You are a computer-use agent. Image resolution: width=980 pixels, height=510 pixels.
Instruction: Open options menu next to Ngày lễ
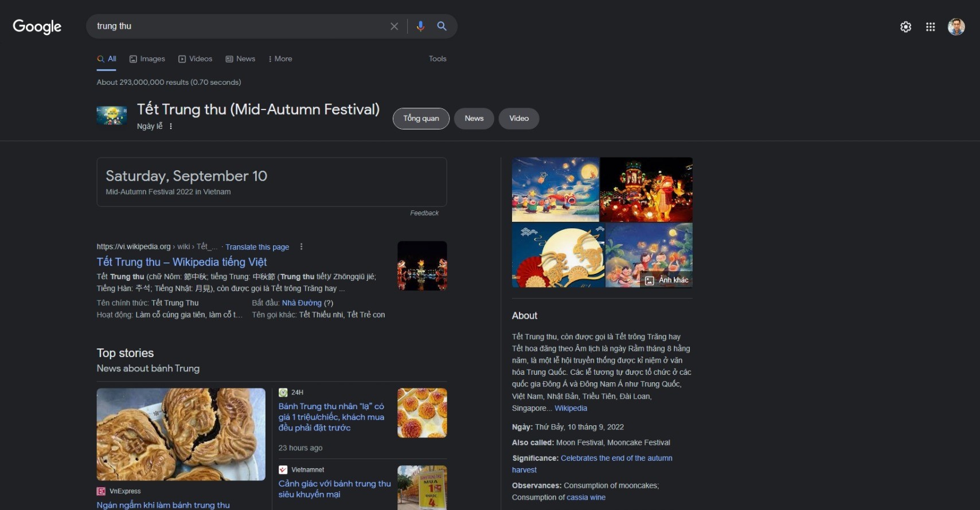[x=171, y=126]
